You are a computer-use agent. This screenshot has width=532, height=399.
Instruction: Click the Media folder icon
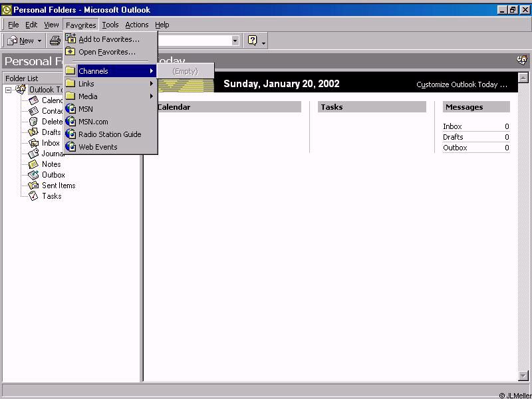(x=70, y=96)
